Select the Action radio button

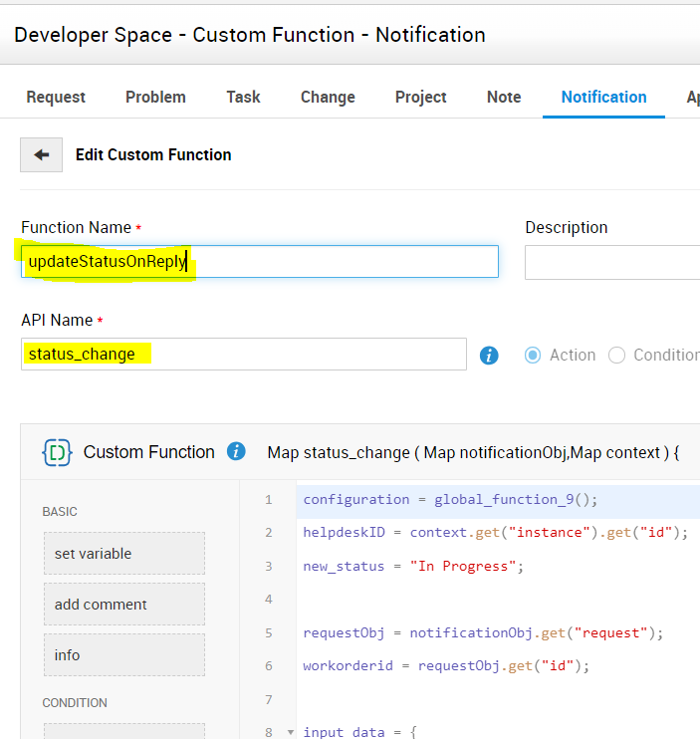tap(534, 355)
